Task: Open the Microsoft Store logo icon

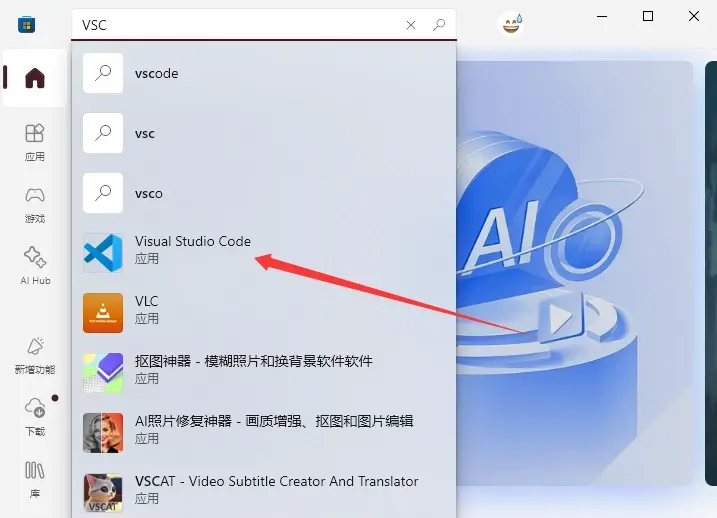Action: pyautogui.click(x=27, y=24)
